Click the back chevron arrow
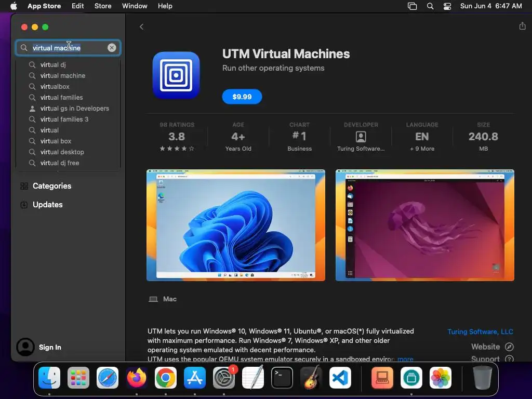The height and width of the screenshot is (399, 532). (x=141, y=27)
